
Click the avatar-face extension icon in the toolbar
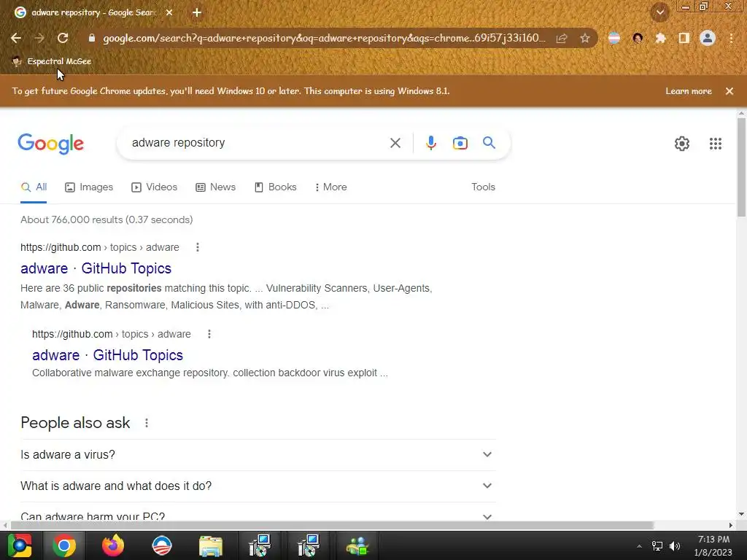(x=638, y=38)
